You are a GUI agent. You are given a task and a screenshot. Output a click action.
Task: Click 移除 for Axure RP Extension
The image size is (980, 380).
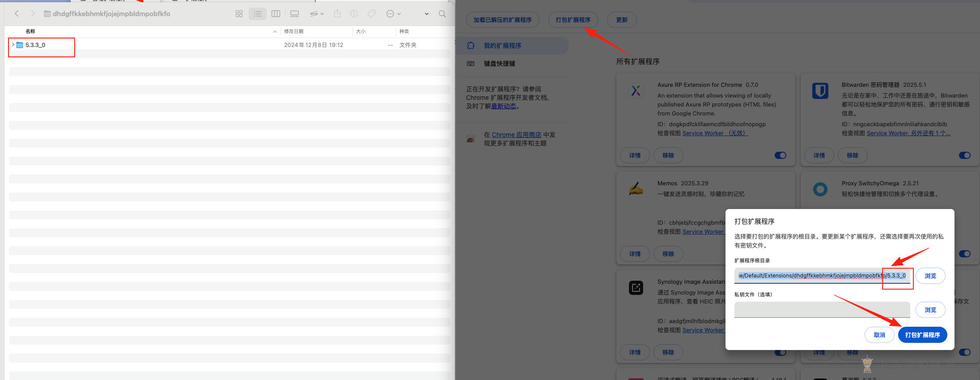click(668, 155)
